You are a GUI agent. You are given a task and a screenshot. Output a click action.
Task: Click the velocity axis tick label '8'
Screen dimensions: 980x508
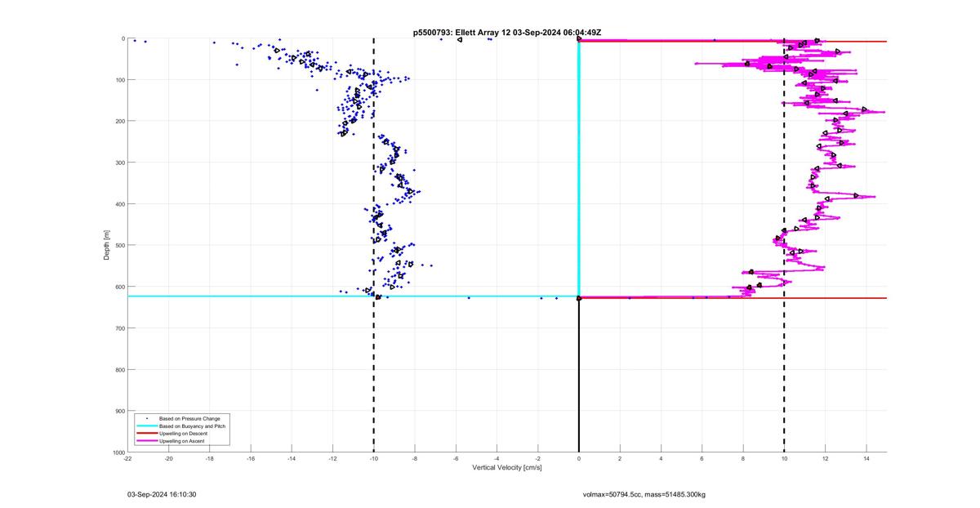coord(743,459)
